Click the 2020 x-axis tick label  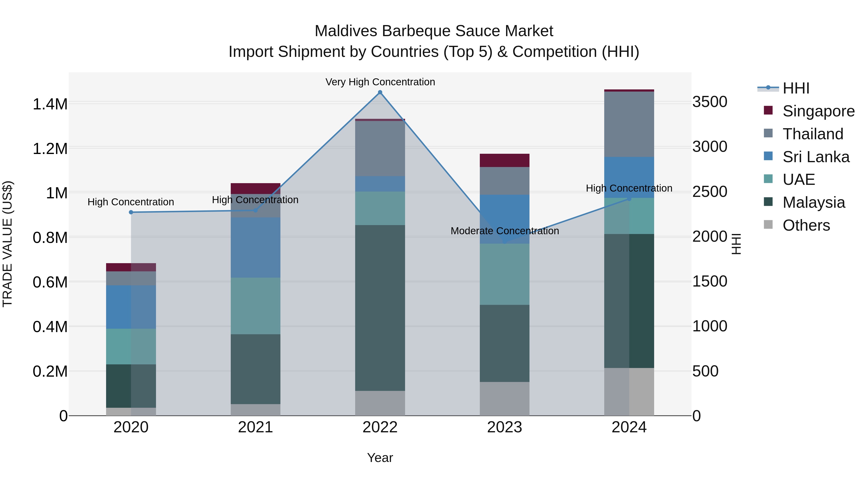(131, 427)
